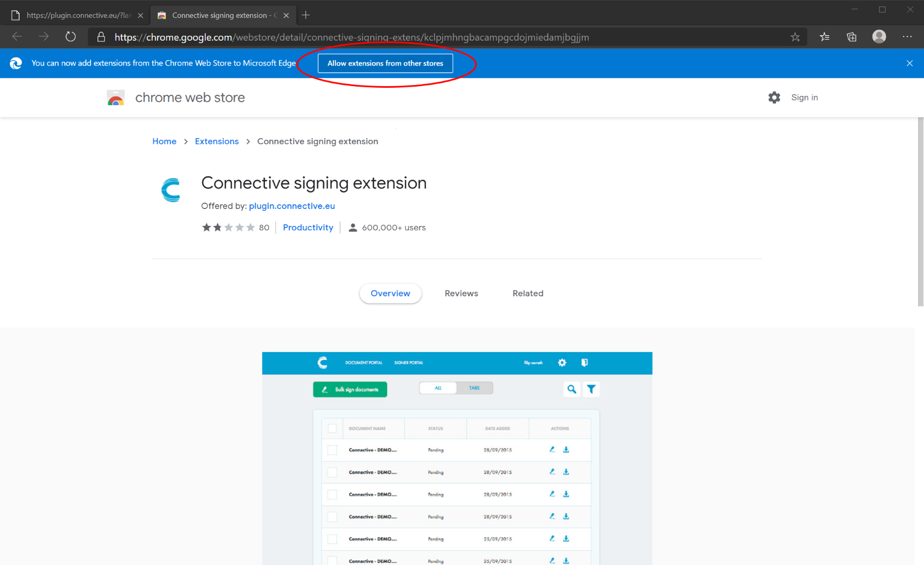
Task: Click the page vertical scrollbar
Action: point(920,211)
